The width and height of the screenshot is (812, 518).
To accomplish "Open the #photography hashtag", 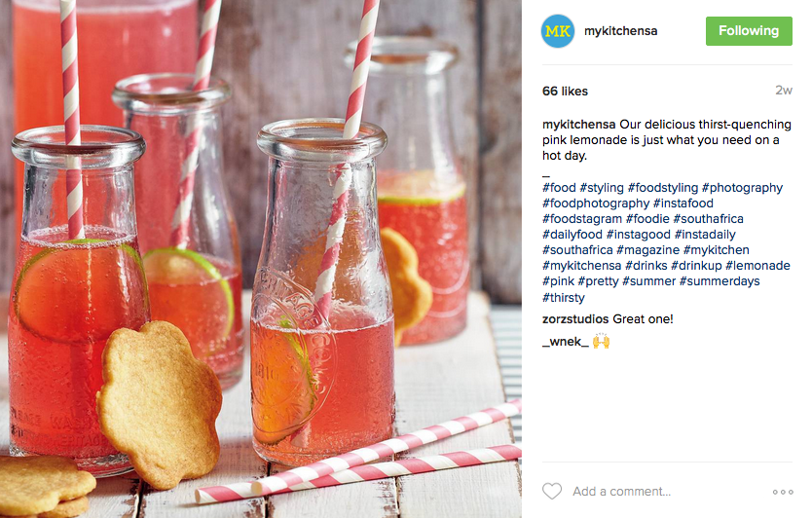I will 742,188.
